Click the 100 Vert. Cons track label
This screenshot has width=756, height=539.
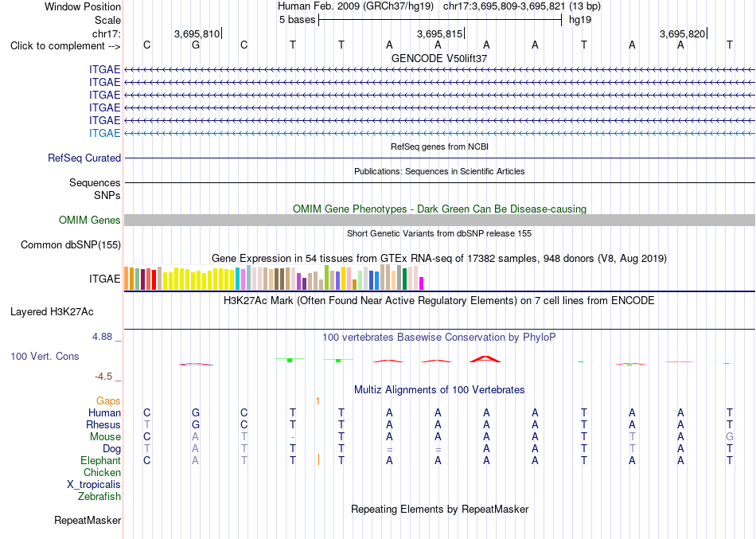coord(45,356)
